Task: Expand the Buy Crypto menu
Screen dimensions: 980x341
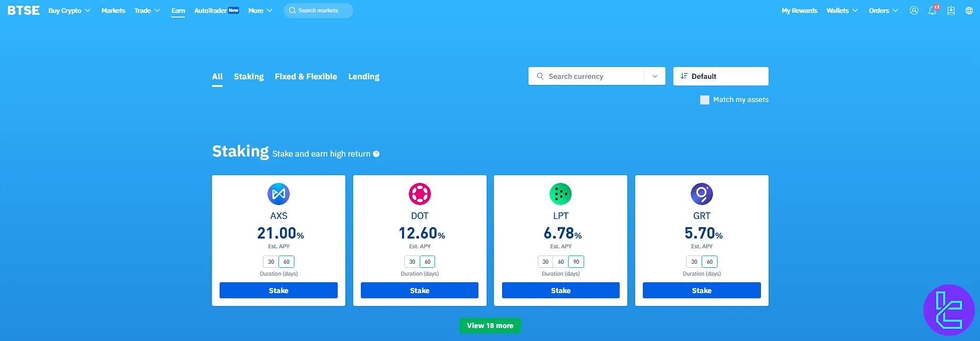Action: click(70, 10)
